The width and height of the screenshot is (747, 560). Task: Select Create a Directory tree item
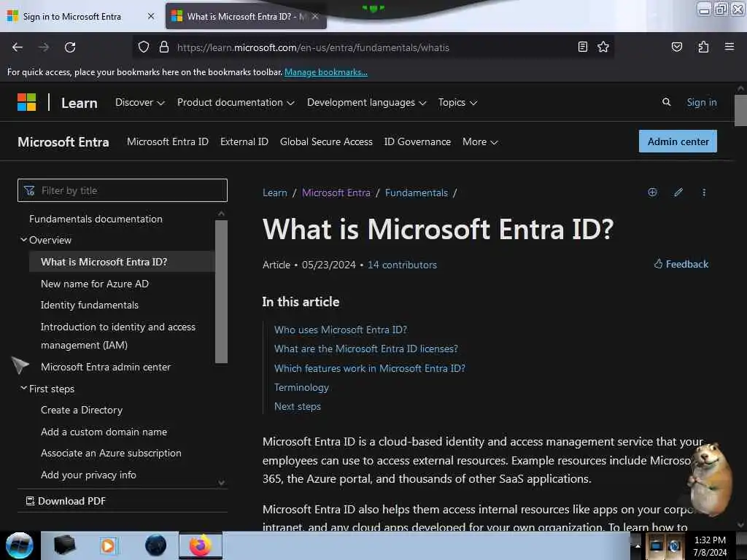pyautogui.click(x=82, y=410)
